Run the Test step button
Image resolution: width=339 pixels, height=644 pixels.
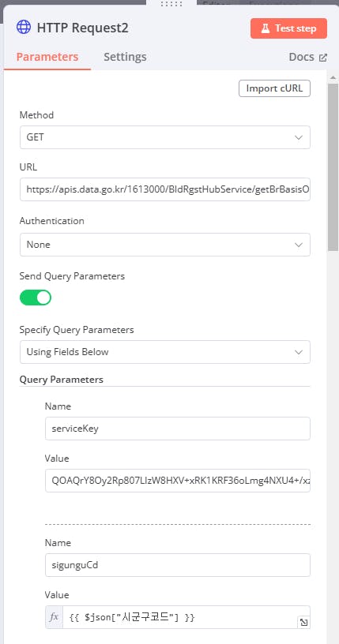[288, 28]
